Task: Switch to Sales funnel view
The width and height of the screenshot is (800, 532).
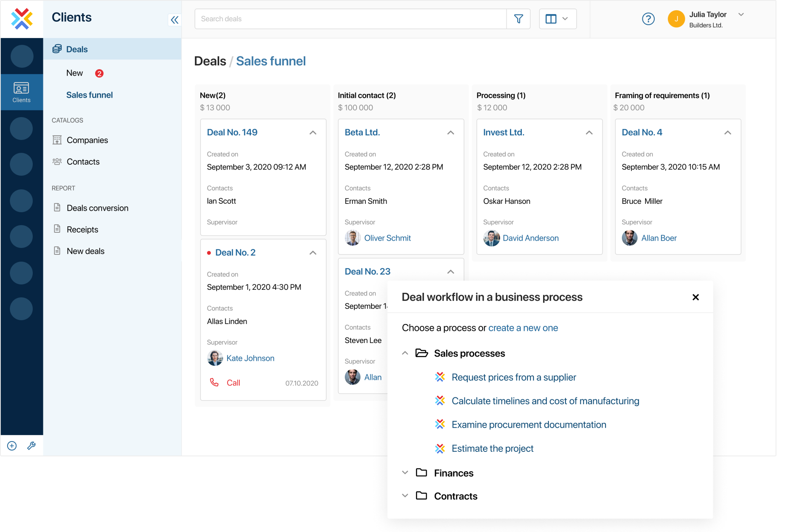Action: point(90,94)
